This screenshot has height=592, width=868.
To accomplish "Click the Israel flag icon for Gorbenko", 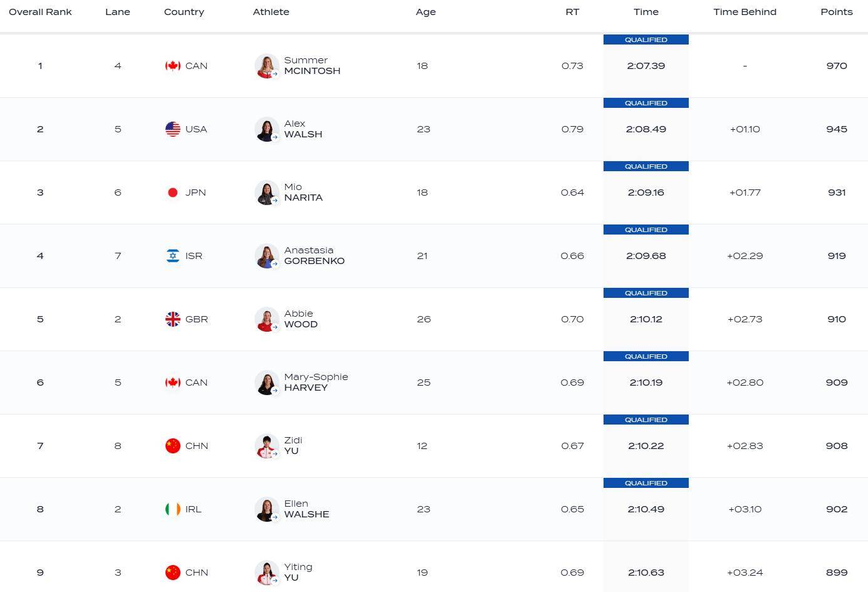I will point(173,256).
